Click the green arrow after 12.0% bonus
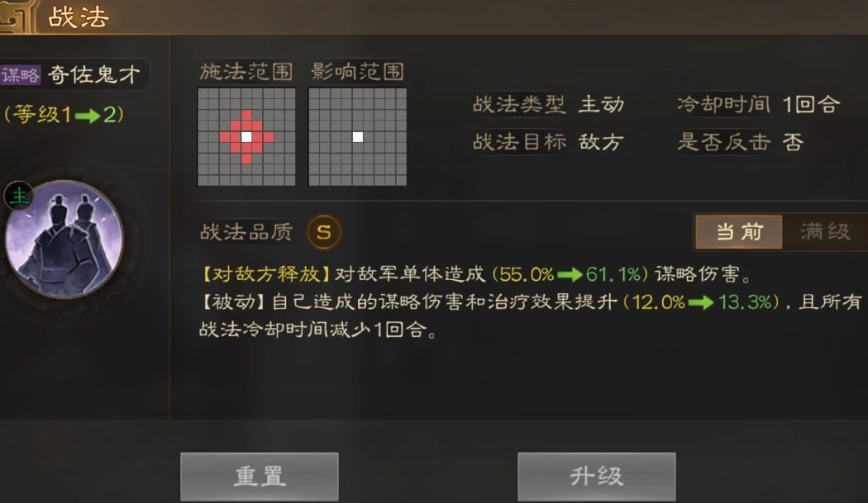Screen dimensions: 868x503 pos(701,302)
